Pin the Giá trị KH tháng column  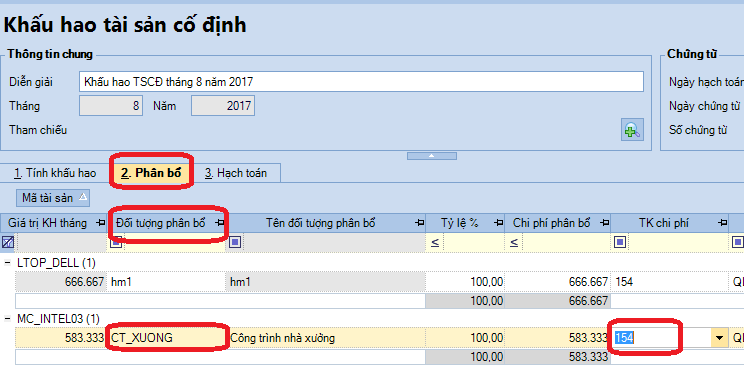tap(101, 223)
